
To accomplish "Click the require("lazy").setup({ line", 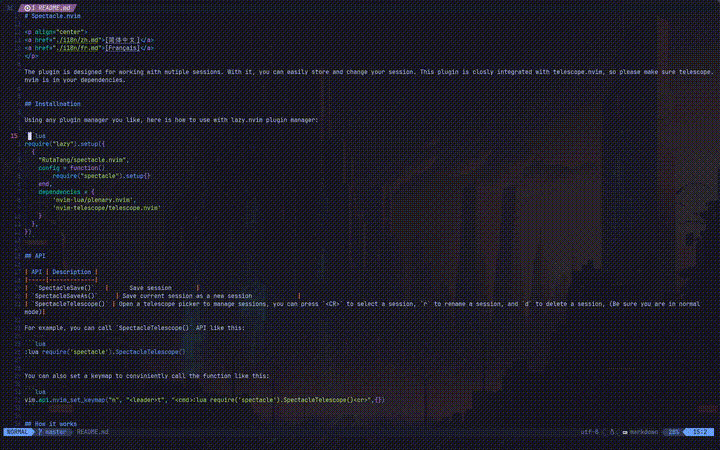I will pyautogui.click(x=65, y=144).
